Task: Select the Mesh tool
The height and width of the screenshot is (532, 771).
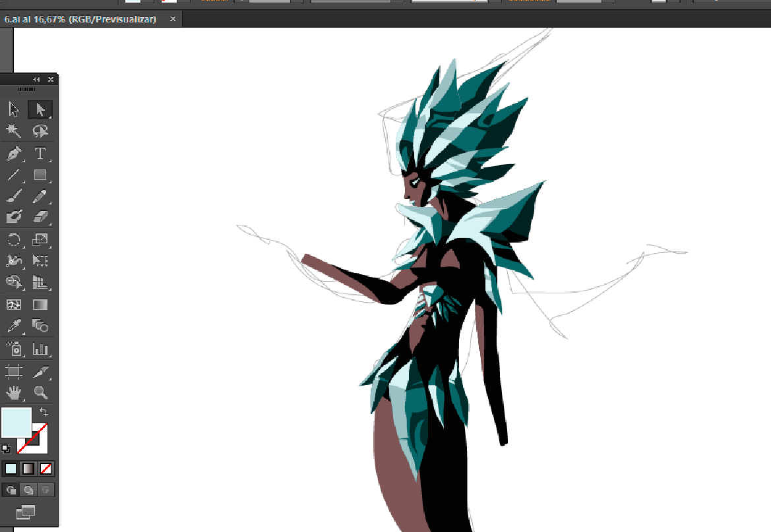Action: (14, 305)
